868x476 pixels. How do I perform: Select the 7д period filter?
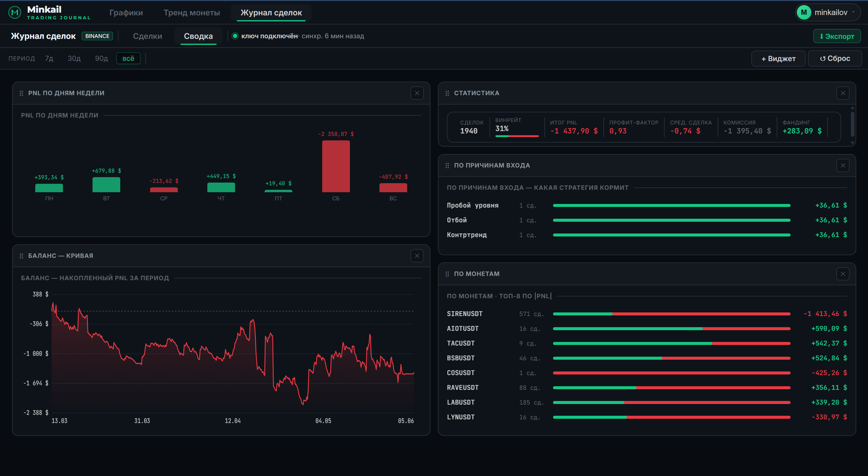coord(49,58)
